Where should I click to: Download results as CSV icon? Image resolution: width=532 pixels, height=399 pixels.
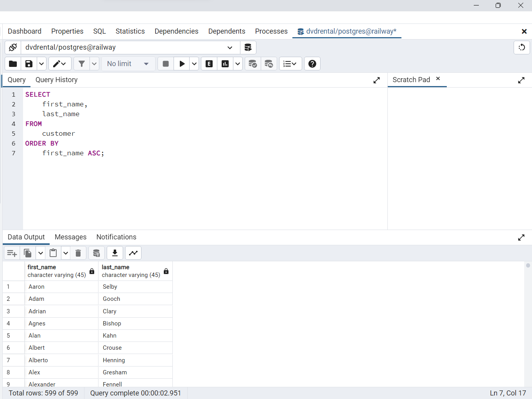[x=115, y=253]
